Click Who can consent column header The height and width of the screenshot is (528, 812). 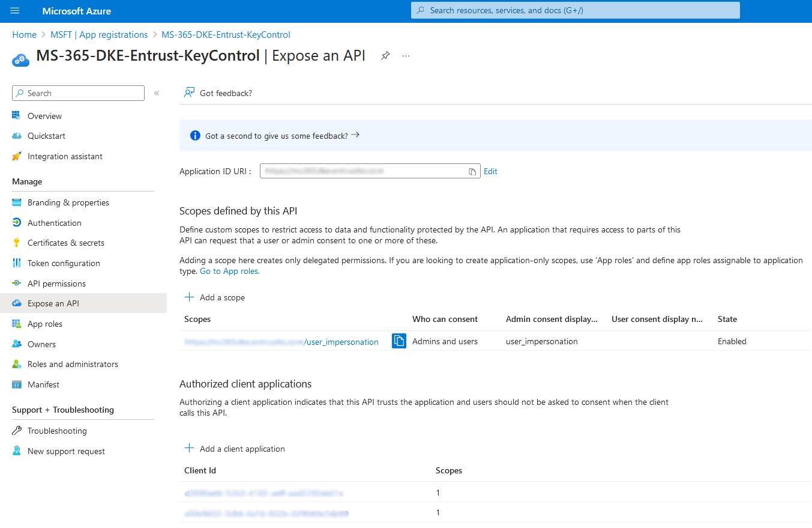click(x=445, y=319)
